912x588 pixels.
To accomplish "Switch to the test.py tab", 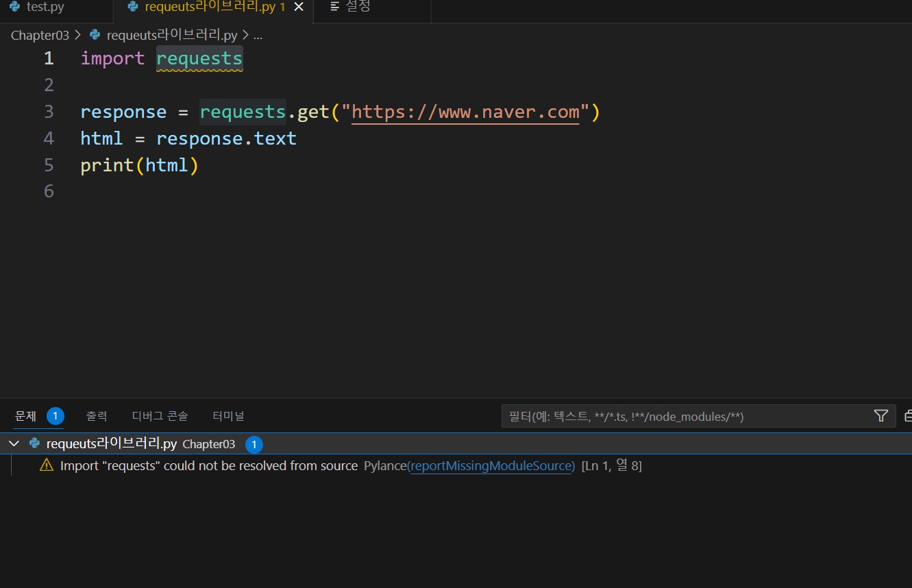I will click(x=45, y=7).
